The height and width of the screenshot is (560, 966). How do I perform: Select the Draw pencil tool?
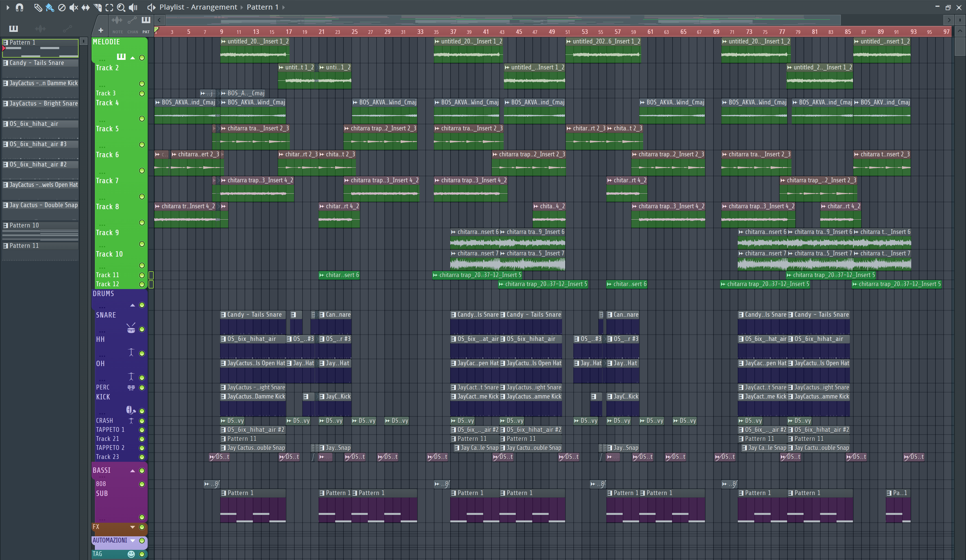coord(38,7)
